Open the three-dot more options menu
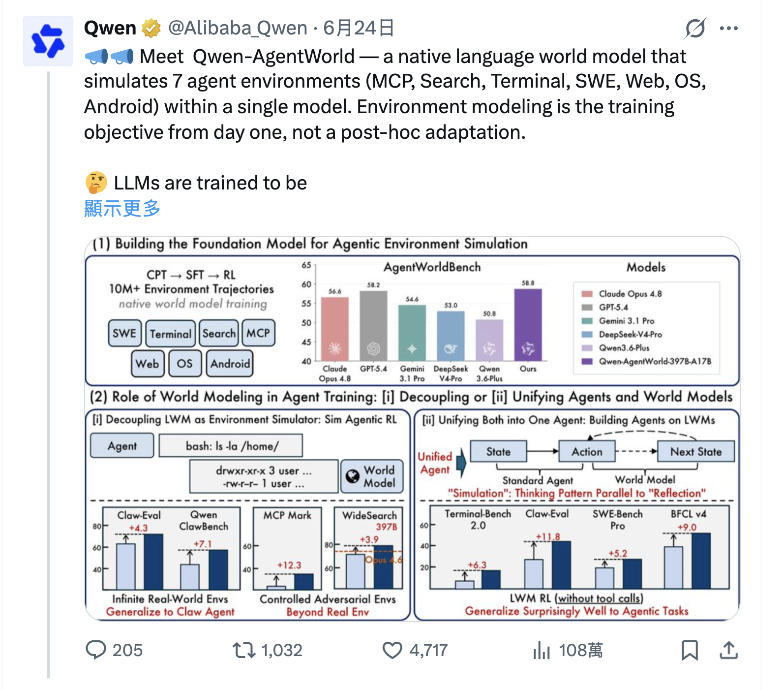 click(728, 29)
